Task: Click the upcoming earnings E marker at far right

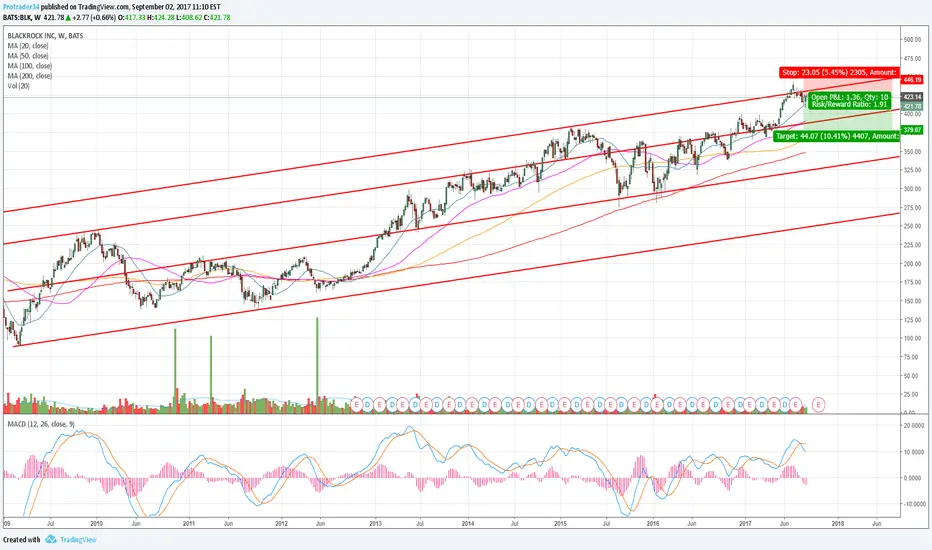Action: pos(818,405)
